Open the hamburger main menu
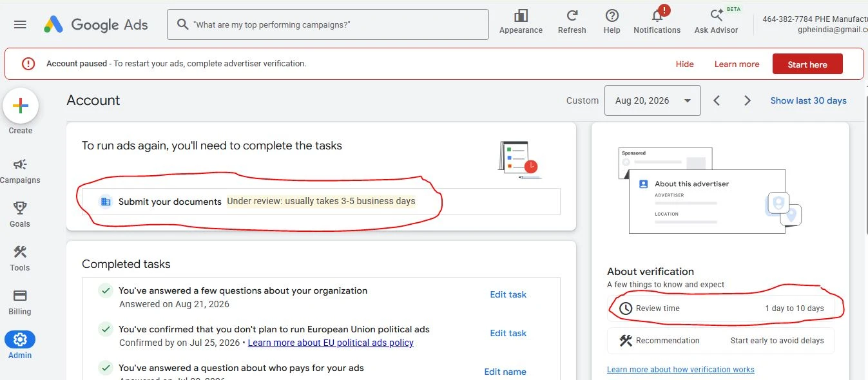This screenshot has width=868, height=380. coord(20,24)
